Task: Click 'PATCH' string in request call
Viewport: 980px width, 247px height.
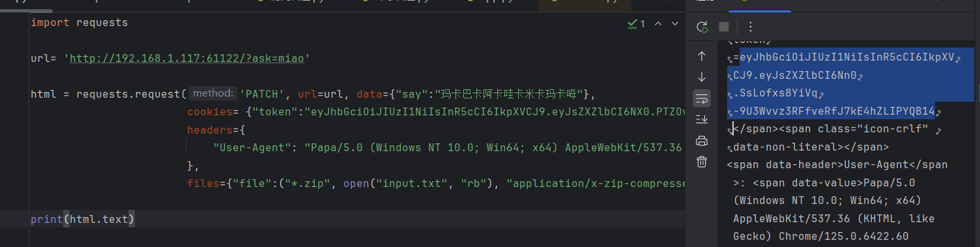Action: tap(263, 94)
